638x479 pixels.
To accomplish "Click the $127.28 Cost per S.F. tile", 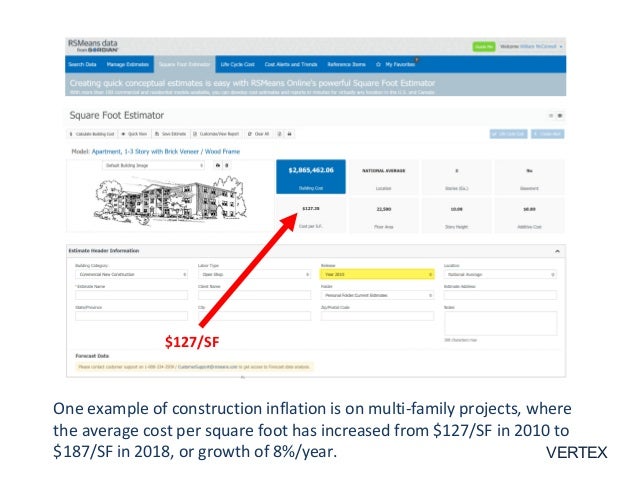I will point(311,215).
